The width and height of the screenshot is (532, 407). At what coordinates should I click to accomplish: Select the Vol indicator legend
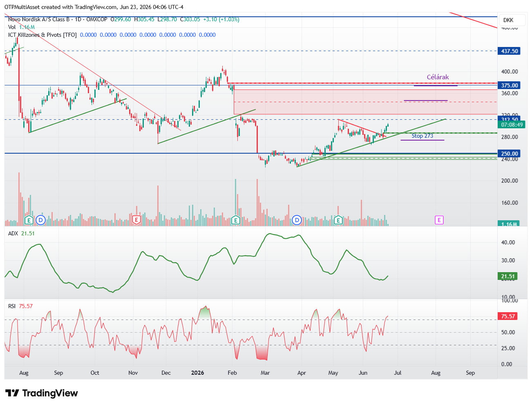pos(12,27)
